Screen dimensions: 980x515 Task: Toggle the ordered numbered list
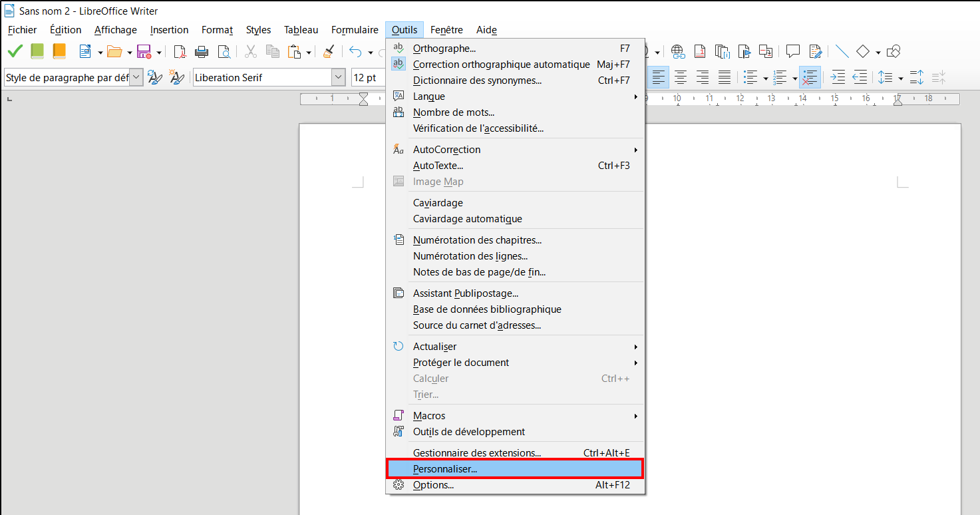[x=780, y=77]
